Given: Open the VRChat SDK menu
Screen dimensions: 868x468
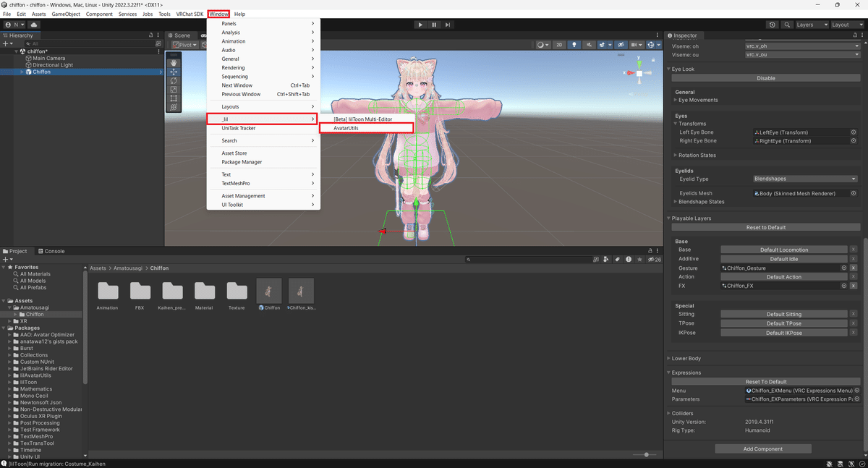Looking at the screenshot, I should click(x=190, y=14).
